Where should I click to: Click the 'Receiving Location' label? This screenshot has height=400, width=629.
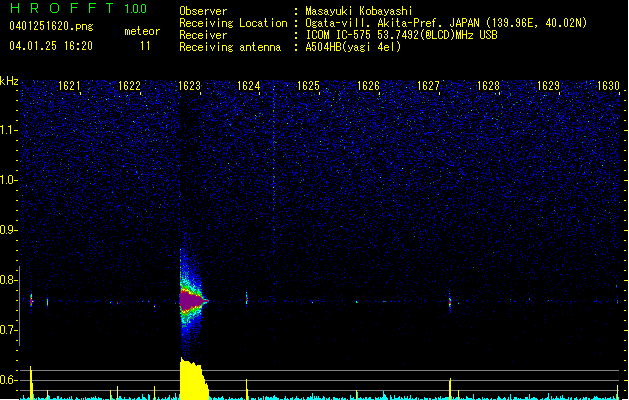tap(233, 23)
